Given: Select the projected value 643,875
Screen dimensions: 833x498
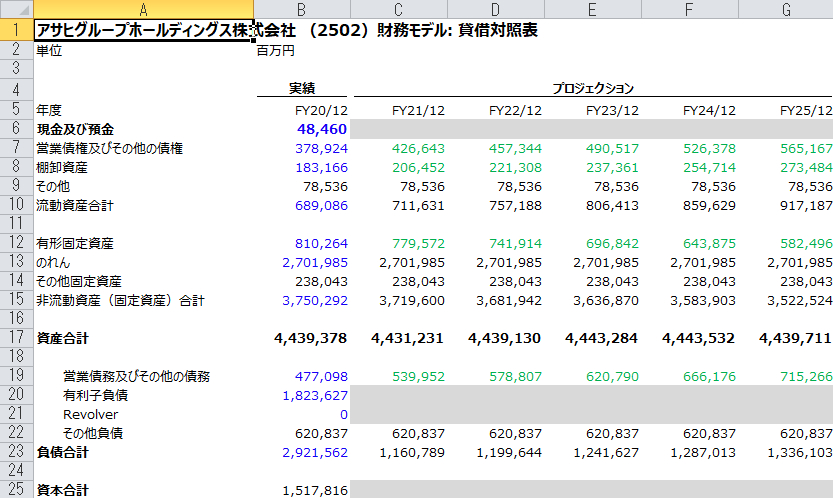Looking at the screenshot, I should click(x=709, y=243).
